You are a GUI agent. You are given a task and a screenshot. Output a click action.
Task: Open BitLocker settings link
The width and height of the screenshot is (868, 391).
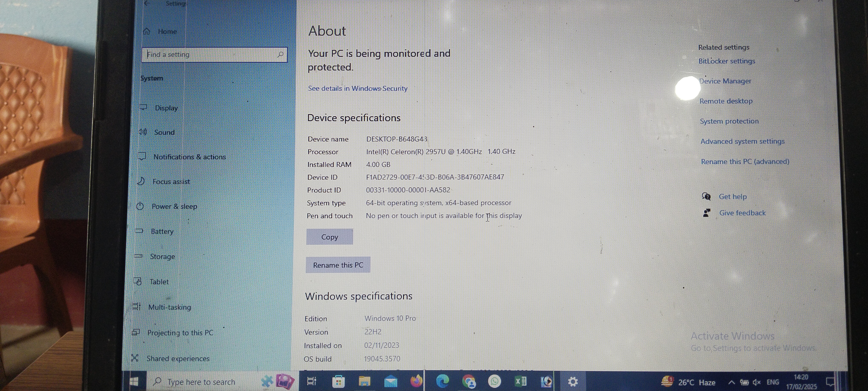[727, 61]
